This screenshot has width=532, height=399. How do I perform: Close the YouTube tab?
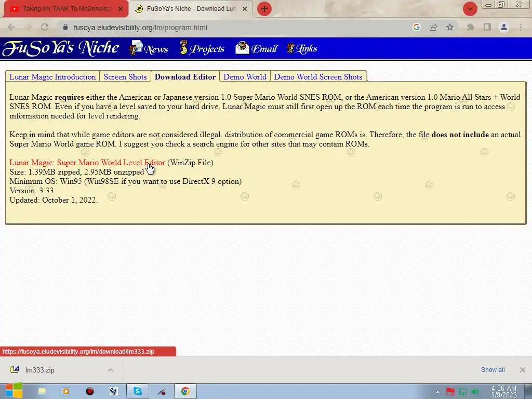click(x=121, y=9)
